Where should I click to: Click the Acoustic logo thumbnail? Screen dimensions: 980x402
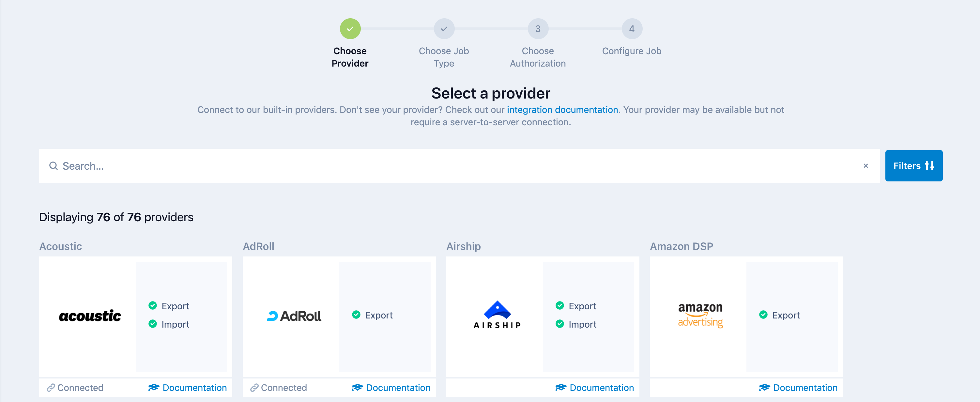tap(90, 316)
